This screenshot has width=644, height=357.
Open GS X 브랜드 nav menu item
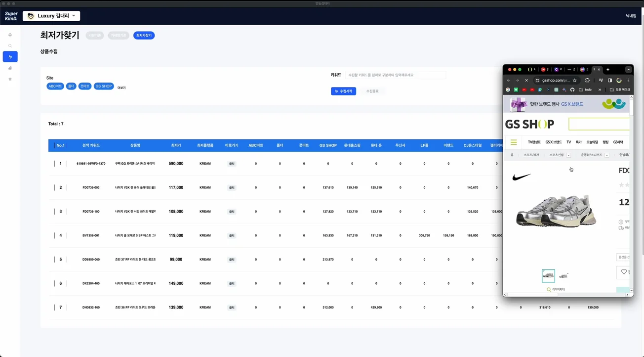[x=554, y=142]
